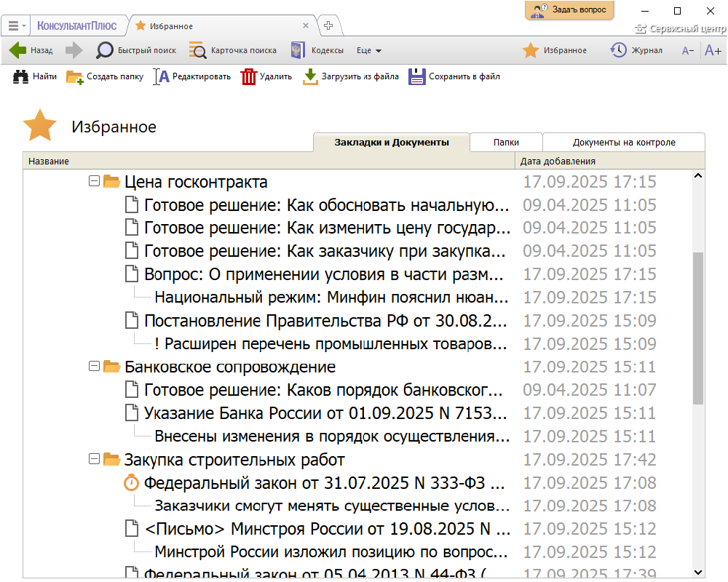
Task: Collapse the "Закупка строительных работ" folder
Action: (93, 459)
